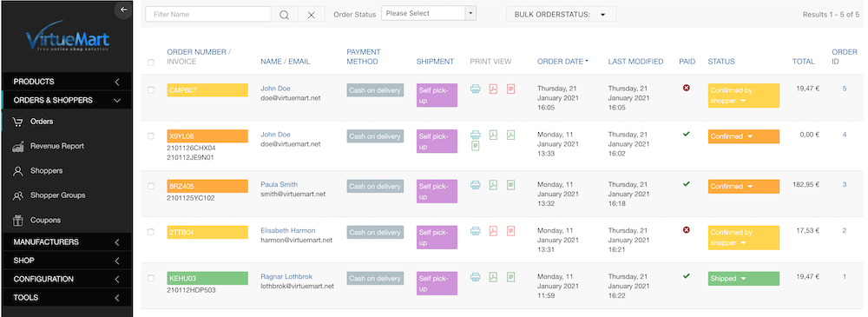The height and width of the screenshot is (317, 868).
Task: Open the customer link for Paula Smith
Action: 279,184
